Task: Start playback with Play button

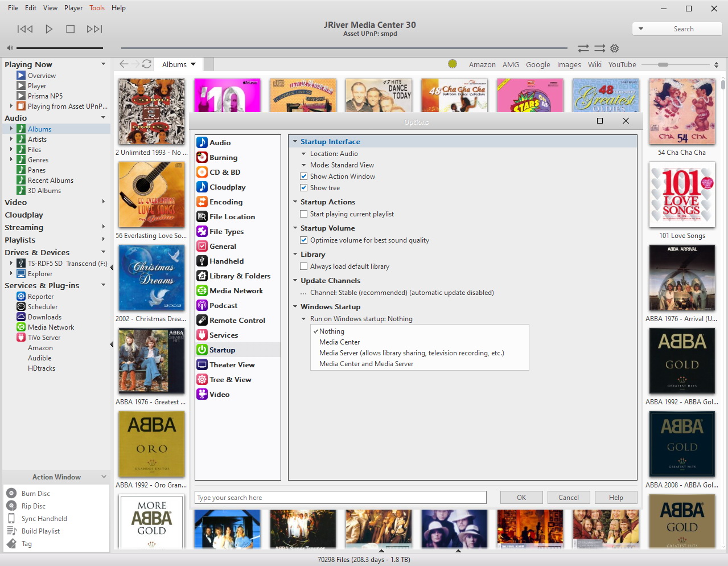Action: (49, 29)
